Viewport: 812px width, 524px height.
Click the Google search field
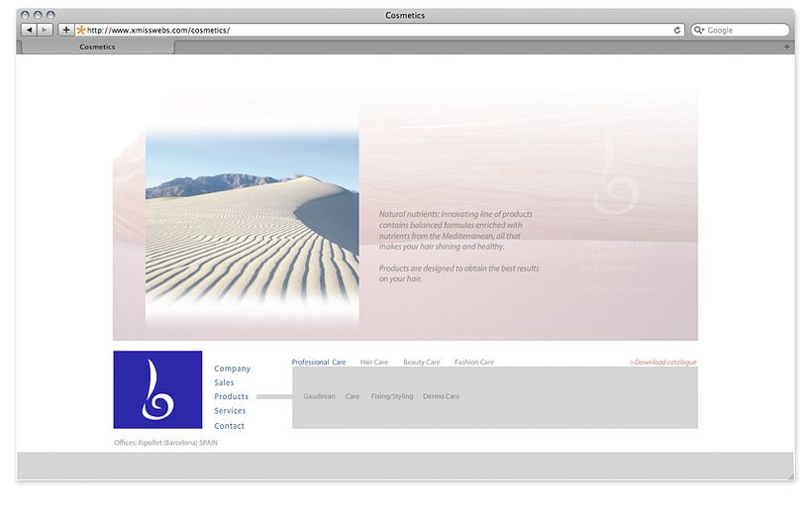pyautogui.click(x=740, y=30)
